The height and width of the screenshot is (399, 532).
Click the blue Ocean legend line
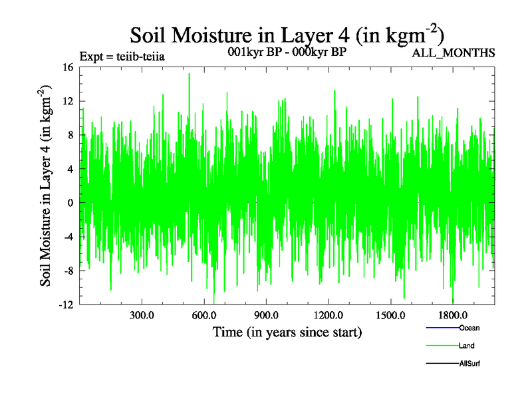pos(442,329)
